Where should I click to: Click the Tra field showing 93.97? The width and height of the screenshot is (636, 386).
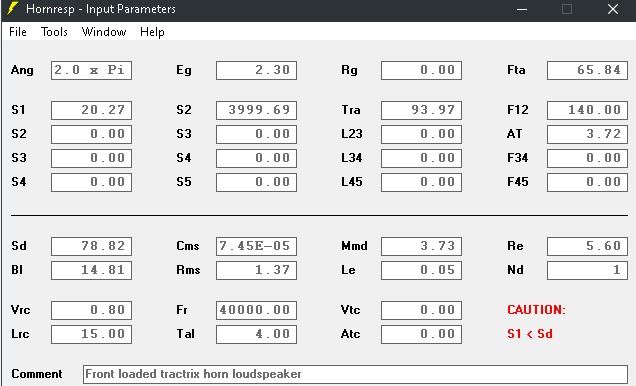(x=421, y=110)
